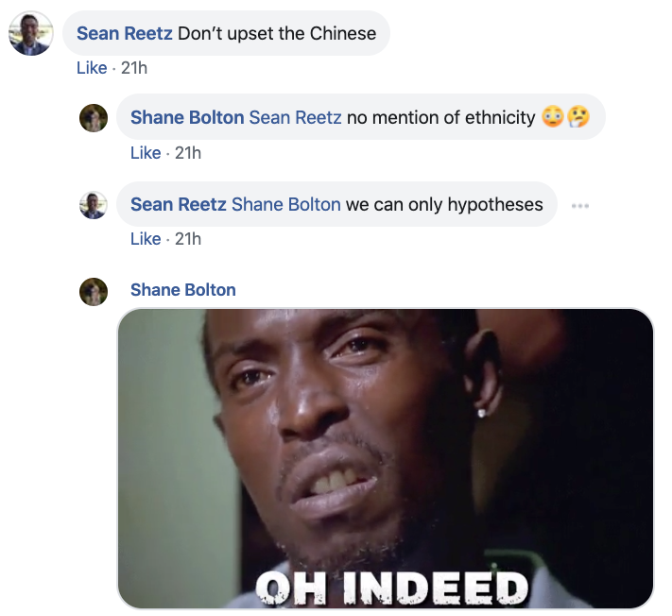Open the three-dots options on hypotheses reply

point(580,206)
